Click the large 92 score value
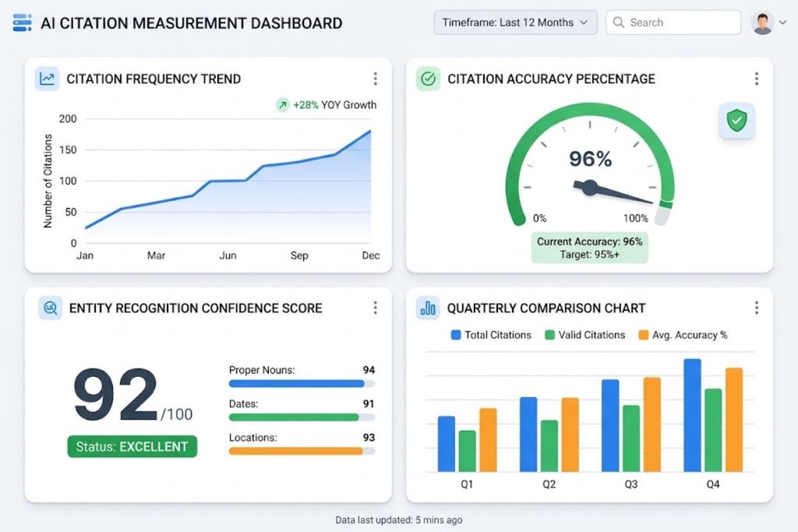This screenshot has height=532, width=798. pyautogui.click(x=116, y=395)
